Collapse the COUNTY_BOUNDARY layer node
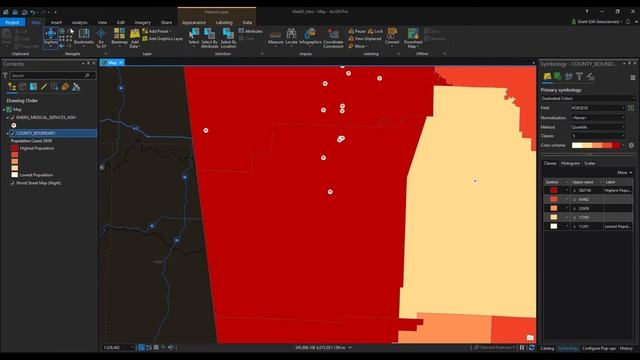Viewport: 640px width, 360px height. [7, 133]
